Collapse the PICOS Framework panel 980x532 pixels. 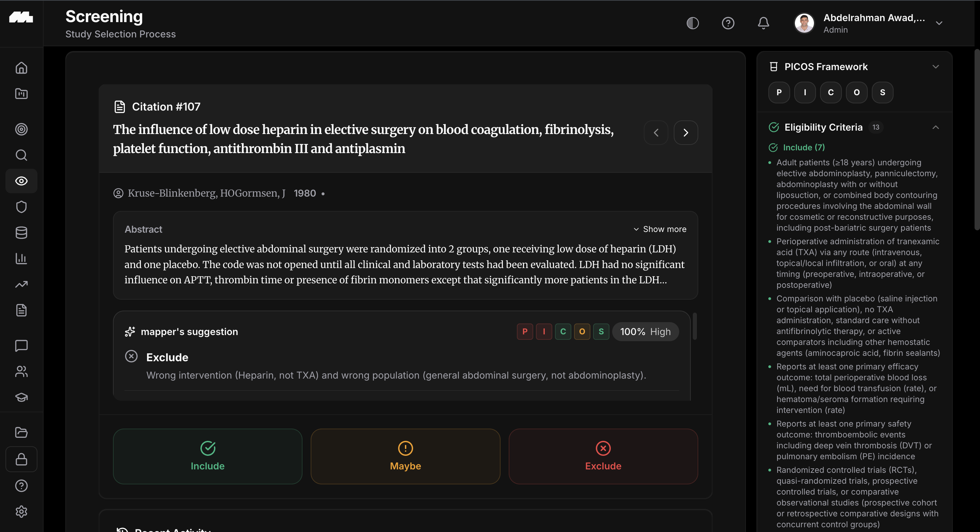coord(935,67)
